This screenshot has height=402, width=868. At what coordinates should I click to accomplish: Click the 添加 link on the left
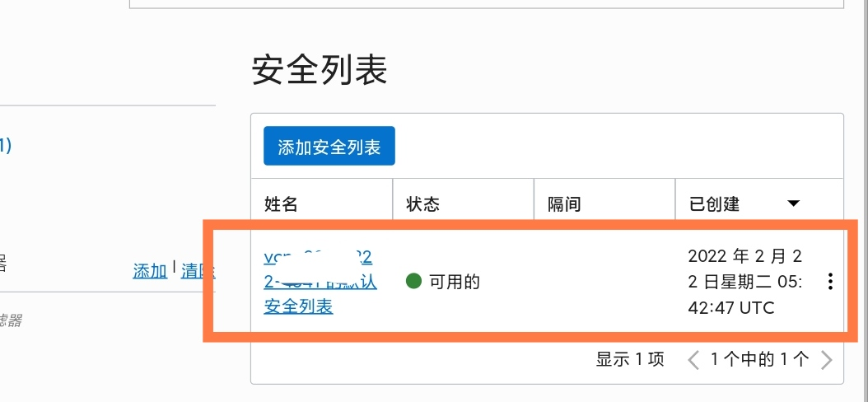point(150,270)
